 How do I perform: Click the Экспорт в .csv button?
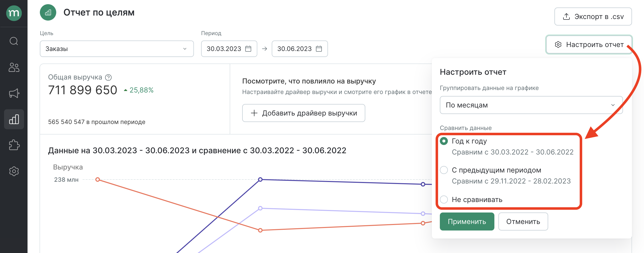pyautogui.click(x=593, y=16)
